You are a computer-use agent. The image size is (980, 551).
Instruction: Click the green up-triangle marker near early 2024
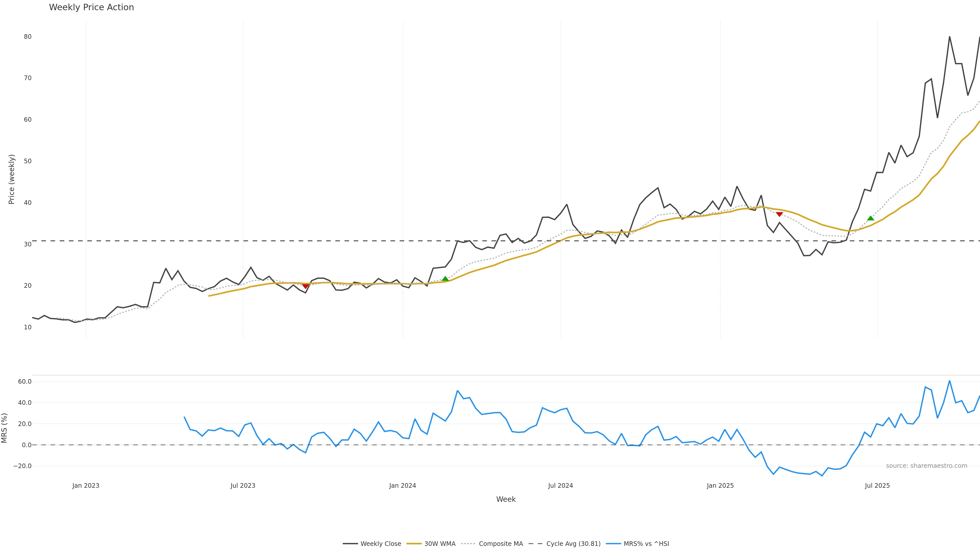(x=445, y=279)
